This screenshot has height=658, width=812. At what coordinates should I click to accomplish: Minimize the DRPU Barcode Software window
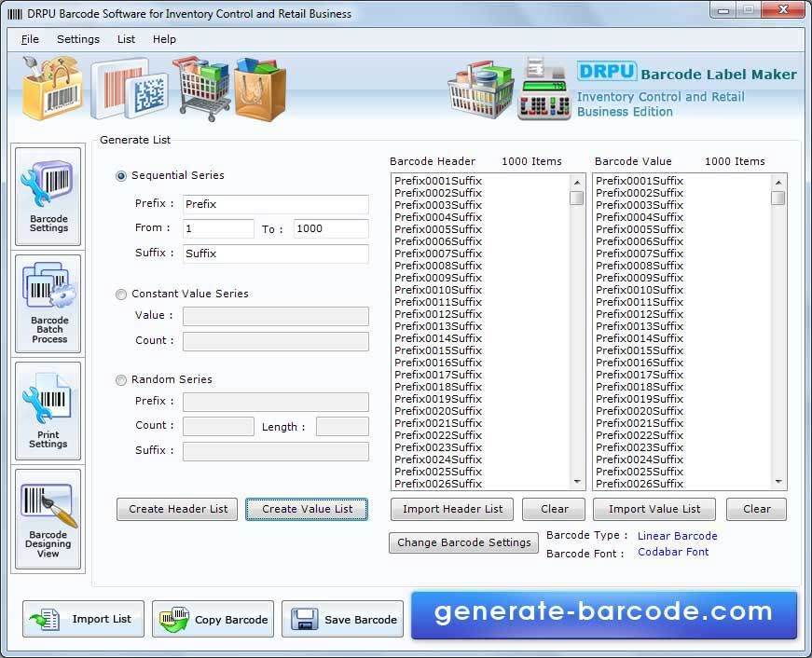[724, 10]
